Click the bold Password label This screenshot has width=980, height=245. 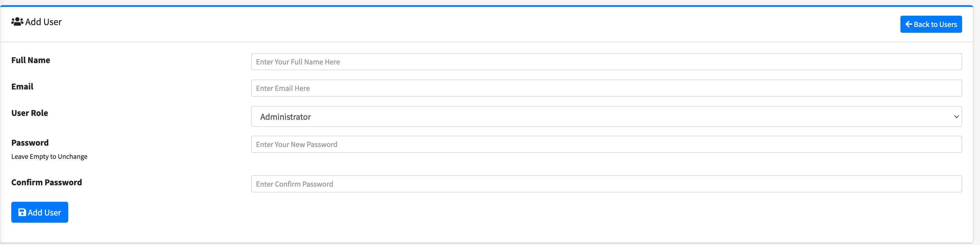[30, 143]
